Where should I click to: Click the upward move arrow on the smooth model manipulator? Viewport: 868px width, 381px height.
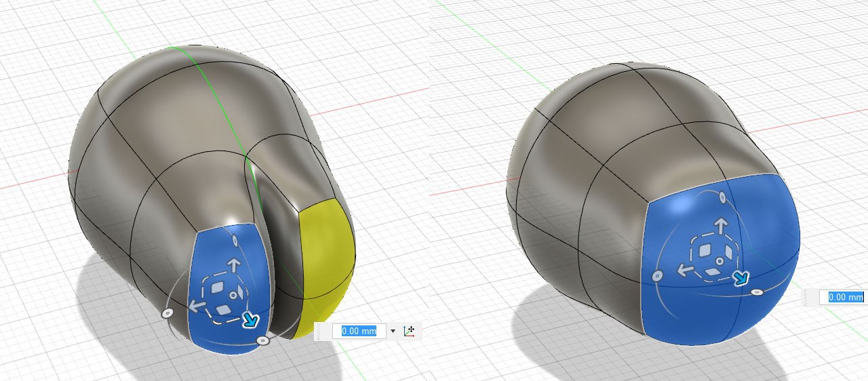coord(721,226)
